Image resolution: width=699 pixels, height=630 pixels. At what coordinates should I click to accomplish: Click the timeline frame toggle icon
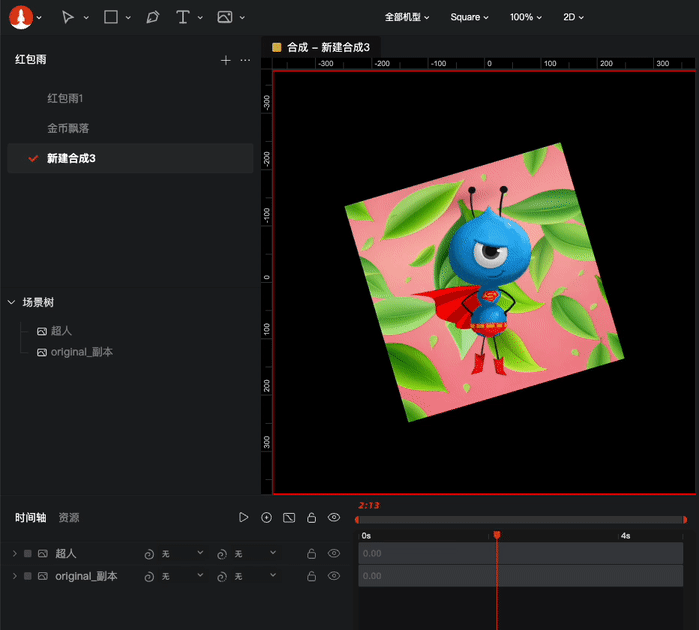click(x=289, y=518)
